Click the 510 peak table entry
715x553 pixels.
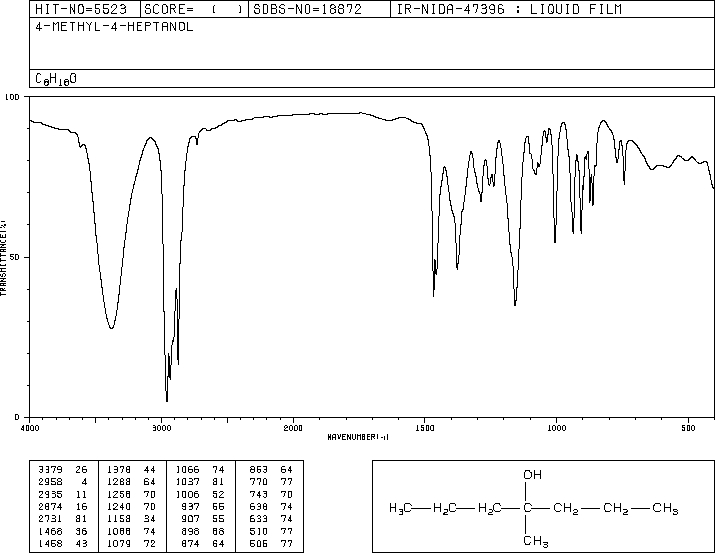tap(271, 532)
